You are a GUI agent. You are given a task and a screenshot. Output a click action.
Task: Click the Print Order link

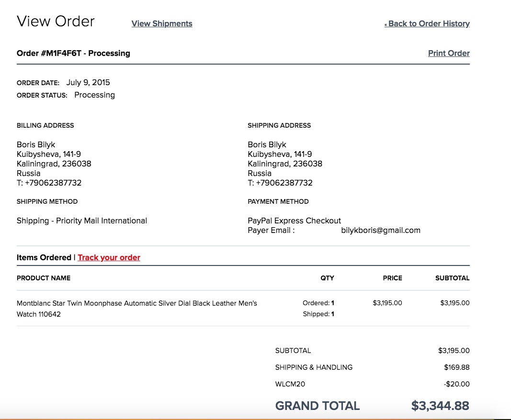(x=449, y=53)
